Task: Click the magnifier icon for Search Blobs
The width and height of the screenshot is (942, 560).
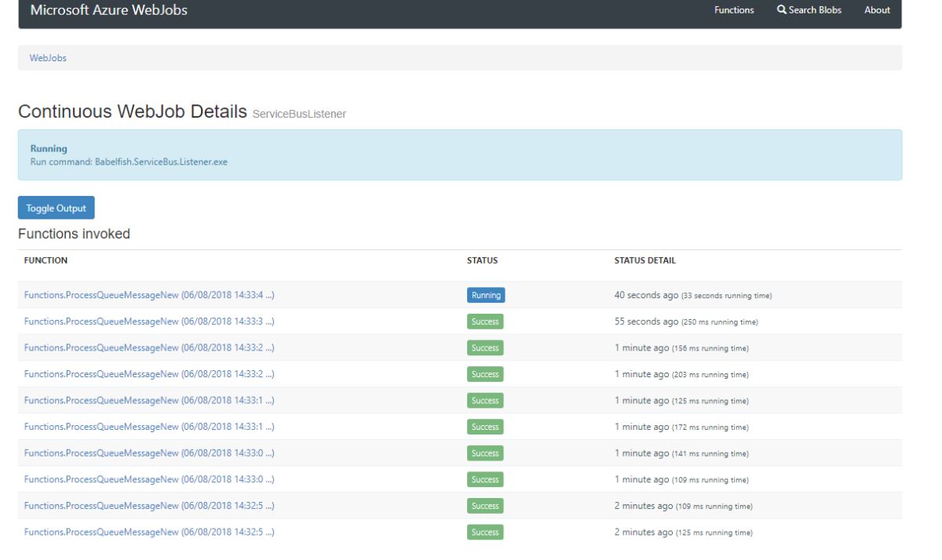Action: pyautogui.click(x=781, y=10)
